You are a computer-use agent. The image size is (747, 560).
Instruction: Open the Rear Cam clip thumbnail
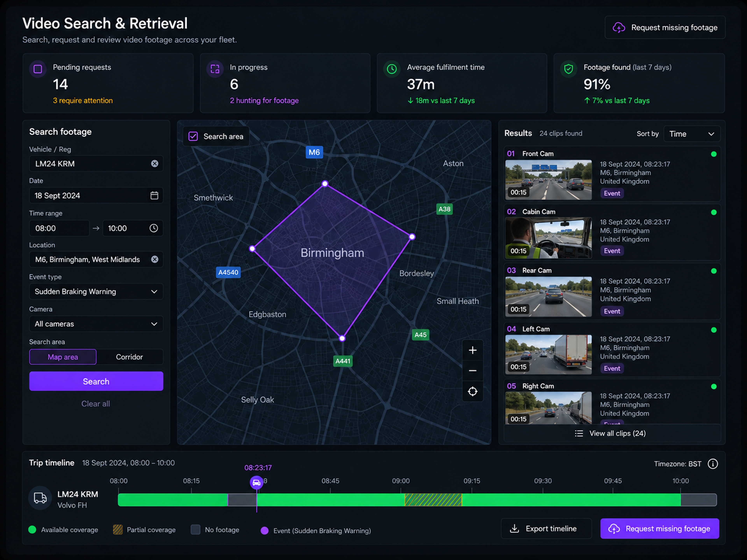[548, 296]
